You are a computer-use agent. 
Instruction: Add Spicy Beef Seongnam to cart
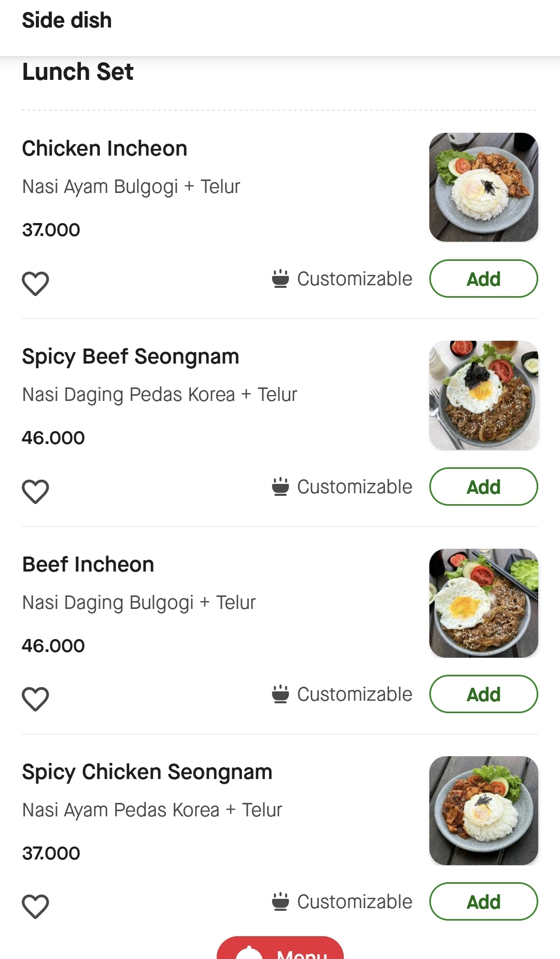pyautogui.click(x=483, y=487)
